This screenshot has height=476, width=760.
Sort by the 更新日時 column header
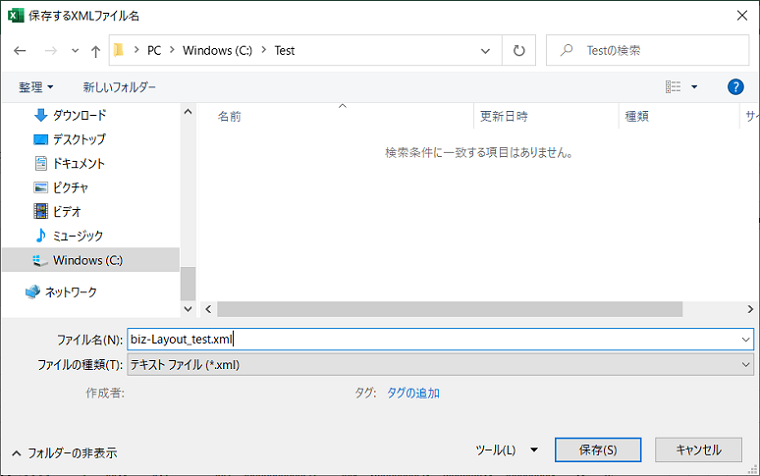[x=504, y=116]
